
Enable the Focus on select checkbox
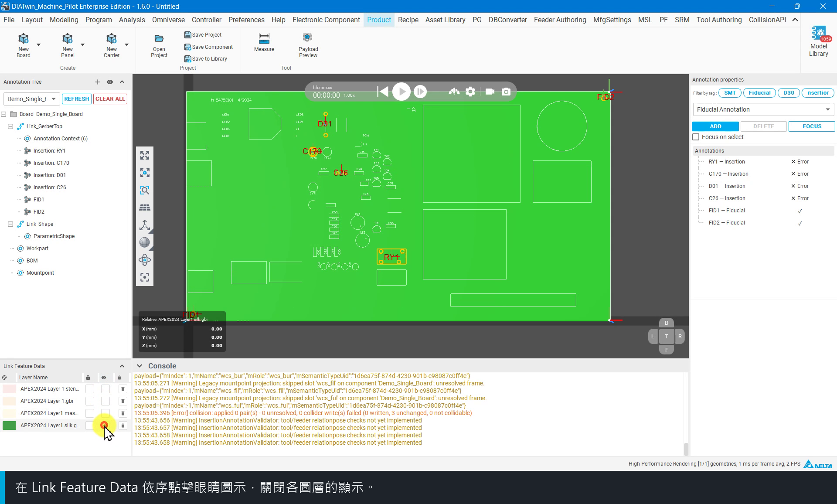[x=696, y=137]
